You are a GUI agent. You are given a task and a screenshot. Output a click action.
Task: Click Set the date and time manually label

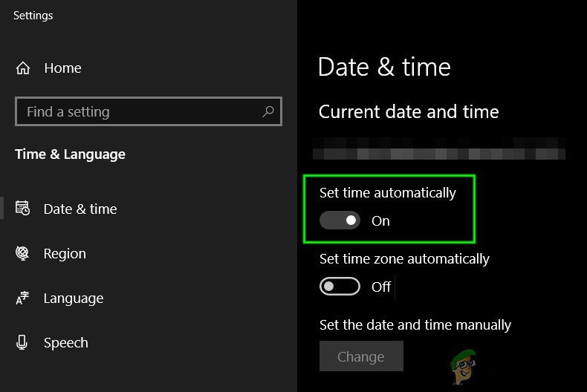(x=415, y=325)
